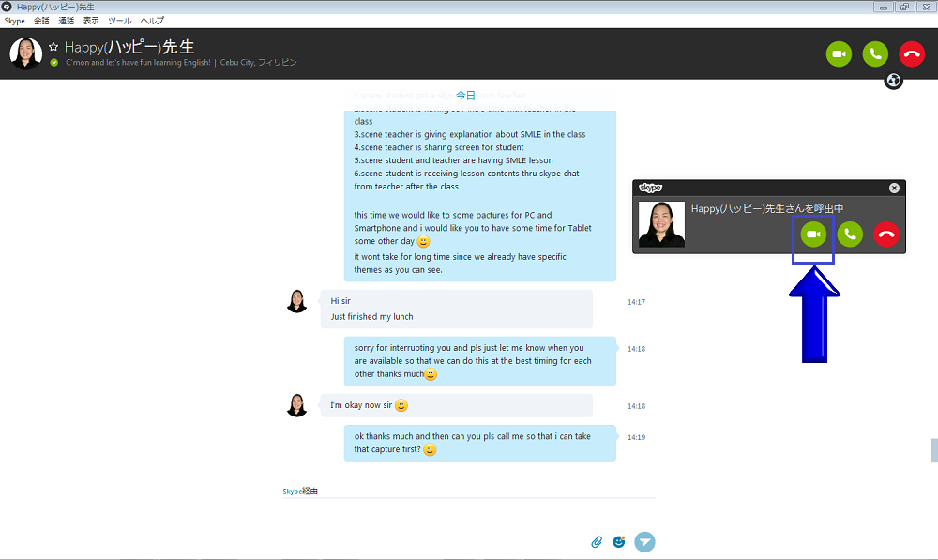Click the online status indicator icon
Viewport: 938px width, 560px height.
pyautogui.click(x=53, y=63)
